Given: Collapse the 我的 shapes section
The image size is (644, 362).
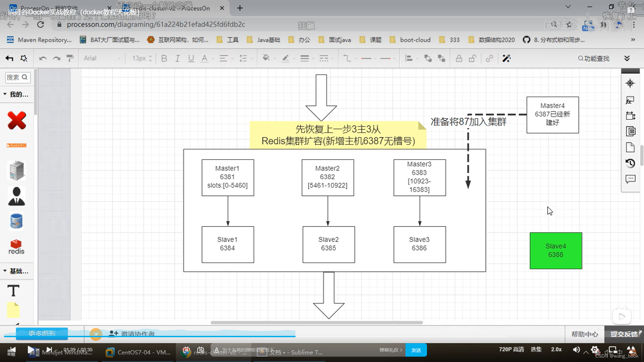Looking at the screenshot, I should coord(5,94).
